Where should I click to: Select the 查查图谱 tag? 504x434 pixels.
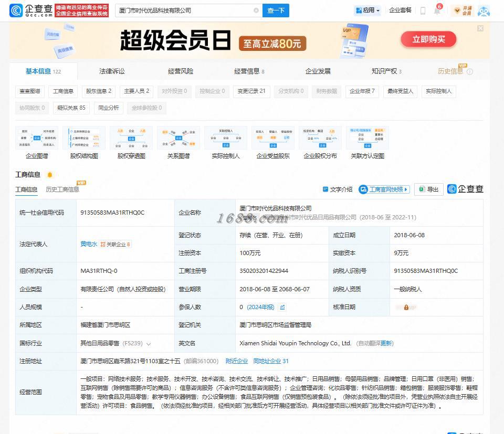[30, 91]
